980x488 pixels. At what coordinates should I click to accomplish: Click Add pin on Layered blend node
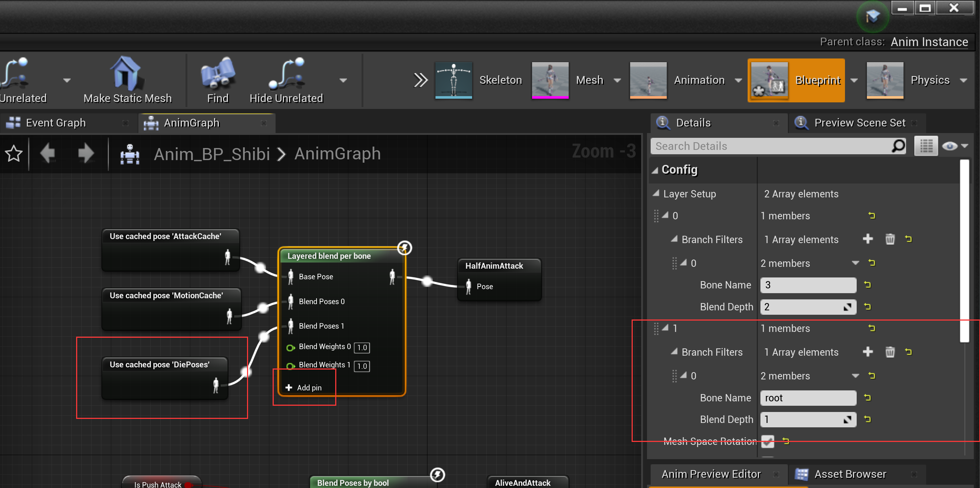(x=304, y=388)
